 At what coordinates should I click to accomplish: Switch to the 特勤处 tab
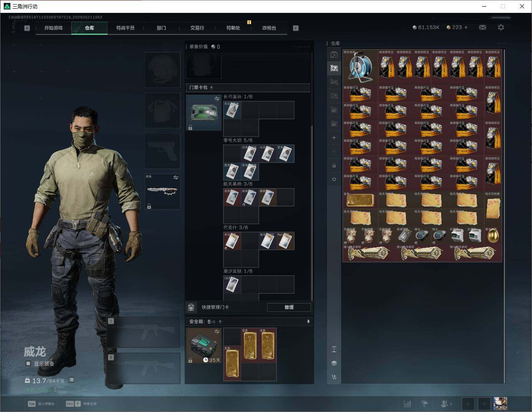coord(233,28)
